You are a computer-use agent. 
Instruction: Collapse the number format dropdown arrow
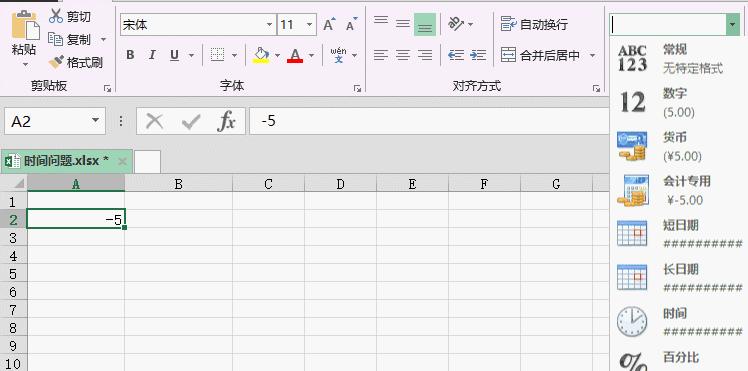point(732,24)
